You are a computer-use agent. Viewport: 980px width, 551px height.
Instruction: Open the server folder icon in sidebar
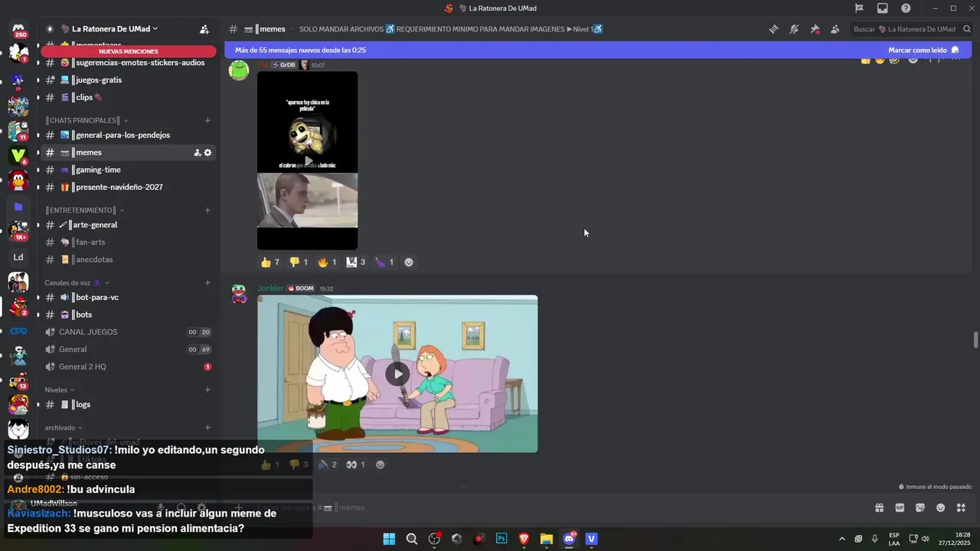[18, 207]
